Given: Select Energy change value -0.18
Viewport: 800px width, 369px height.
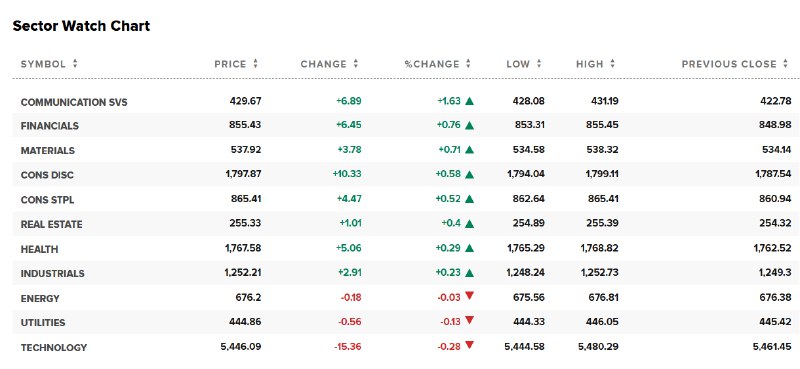Looking at the screenshot, I should 350,297.
